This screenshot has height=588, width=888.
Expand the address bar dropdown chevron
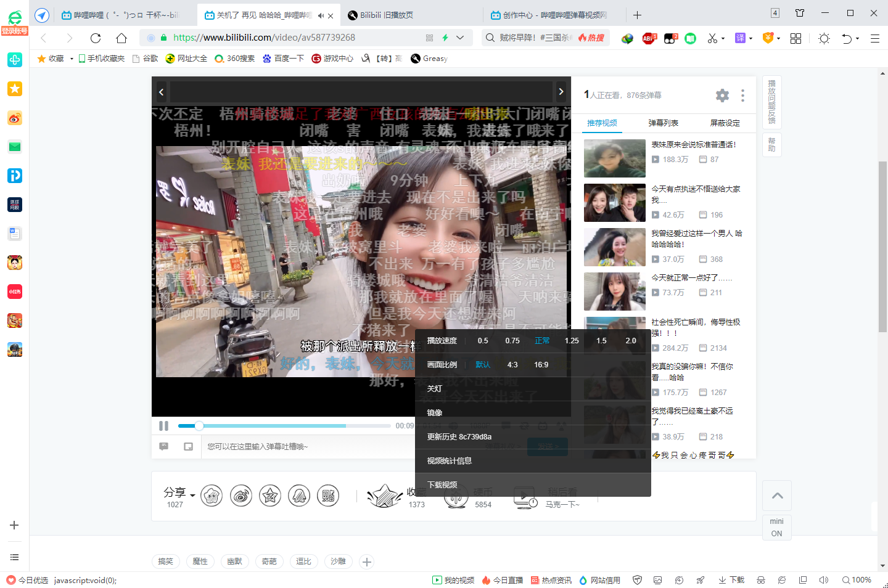[460, 38]
